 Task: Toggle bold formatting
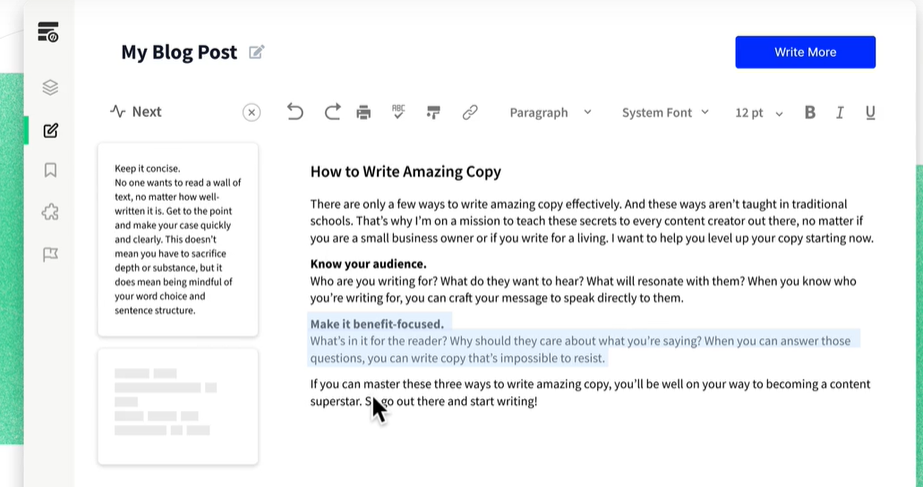point(810,112)
